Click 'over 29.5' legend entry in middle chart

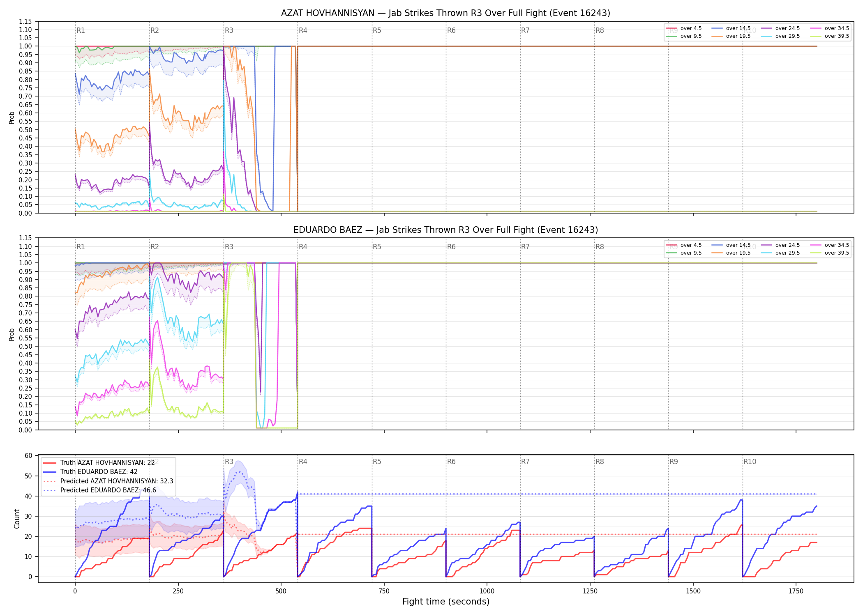click(x=780, y=253)
